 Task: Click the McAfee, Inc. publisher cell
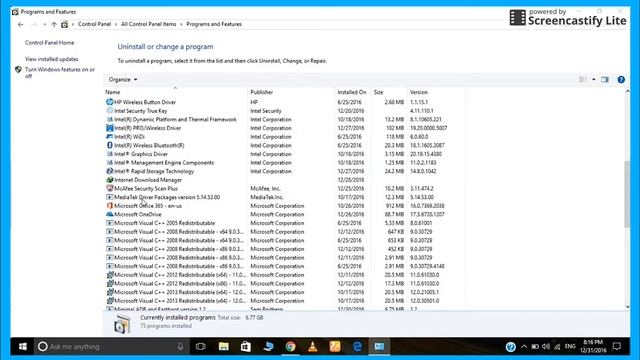point(265,189)
